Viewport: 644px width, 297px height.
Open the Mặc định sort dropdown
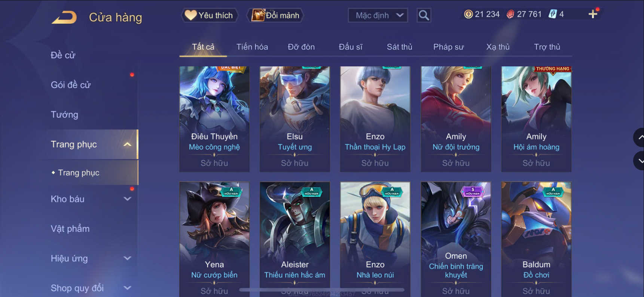(378, 15)
